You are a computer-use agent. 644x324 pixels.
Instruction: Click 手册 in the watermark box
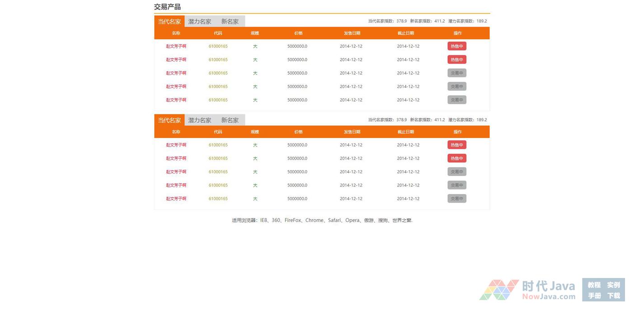tap(594, 296)
